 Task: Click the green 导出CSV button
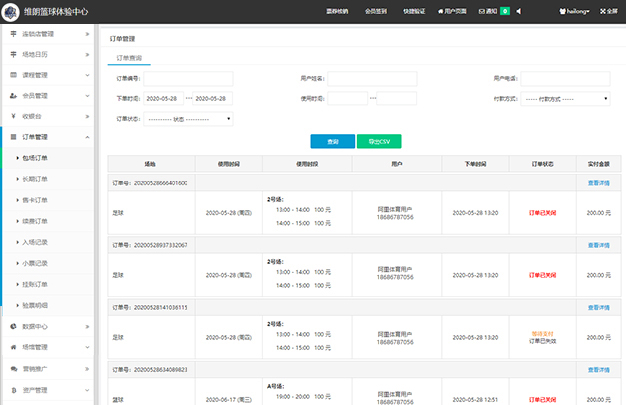(378, 142)
